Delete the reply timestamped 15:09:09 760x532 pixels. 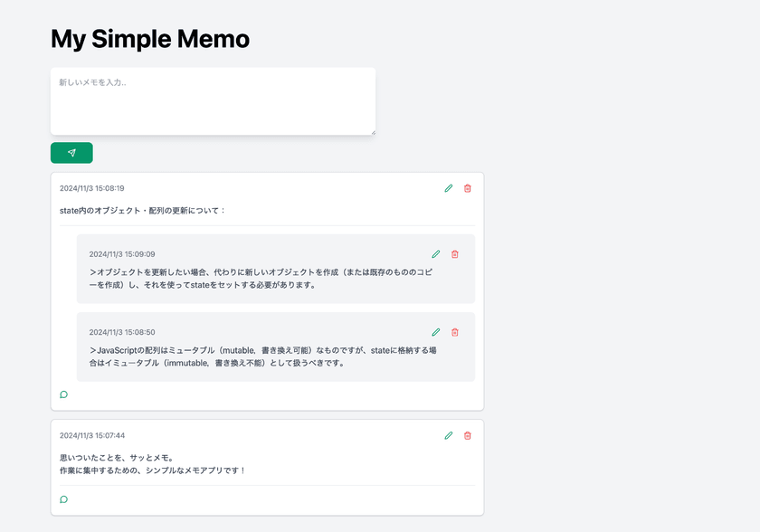(x=455, y=254)
